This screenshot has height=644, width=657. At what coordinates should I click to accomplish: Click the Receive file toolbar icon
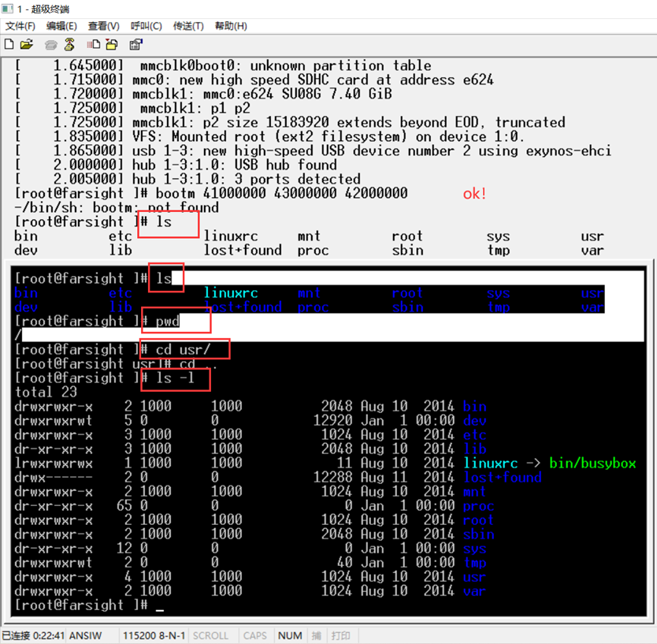coord(112,44)
